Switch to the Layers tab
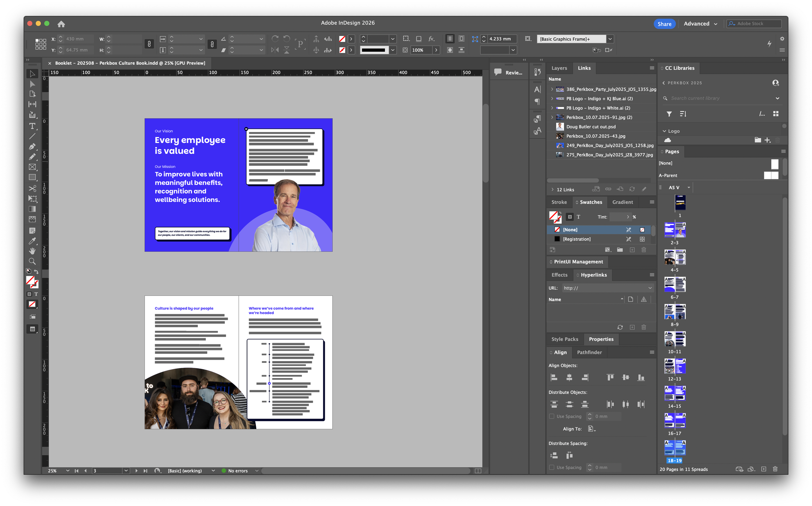Image resolution: width=812 pixels, height=506 pixels. coord(559,68)
